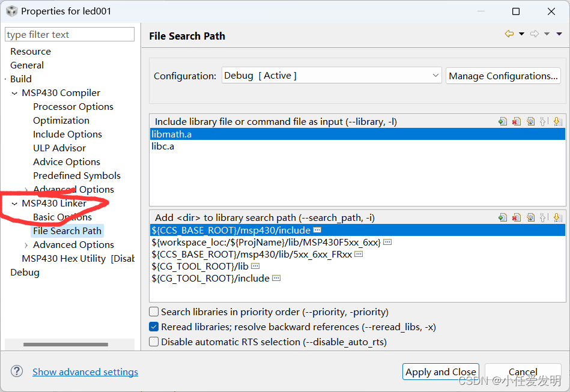The height and width of the screenshot is (392, 570).
Task: Click the help question mark icon
Action: pyautogui.click(x=17, y=372)
